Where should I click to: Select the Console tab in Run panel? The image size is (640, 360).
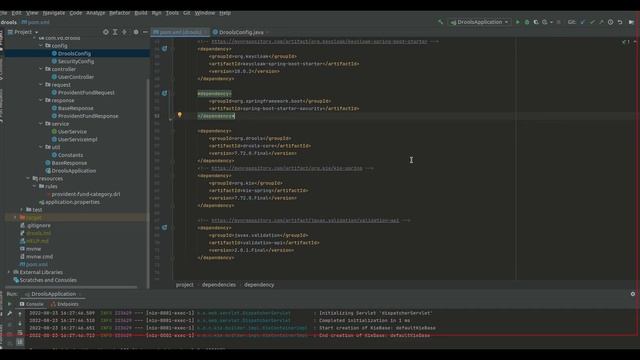click(x=31, y=304)
